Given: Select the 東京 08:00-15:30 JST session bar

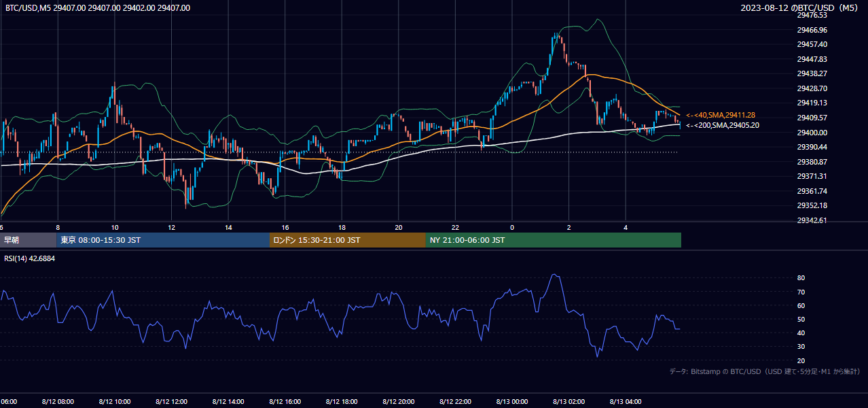Looking at the screenshot, I should click(163, 240).
